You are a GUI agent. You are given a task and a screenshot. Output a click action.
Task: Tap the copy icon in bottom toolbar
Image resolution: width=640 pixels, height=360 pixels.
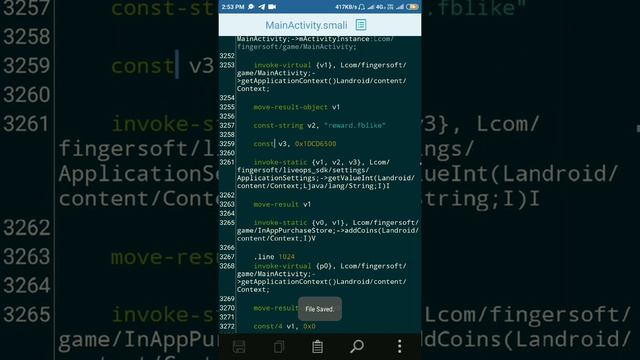[279, 347]
